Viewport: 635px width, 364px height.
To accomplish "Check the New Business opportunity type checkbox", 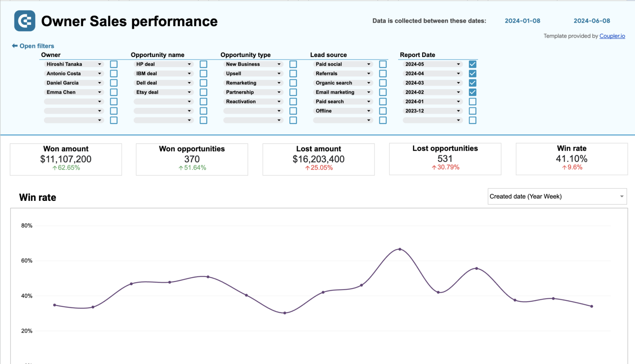I will (293, 64).
